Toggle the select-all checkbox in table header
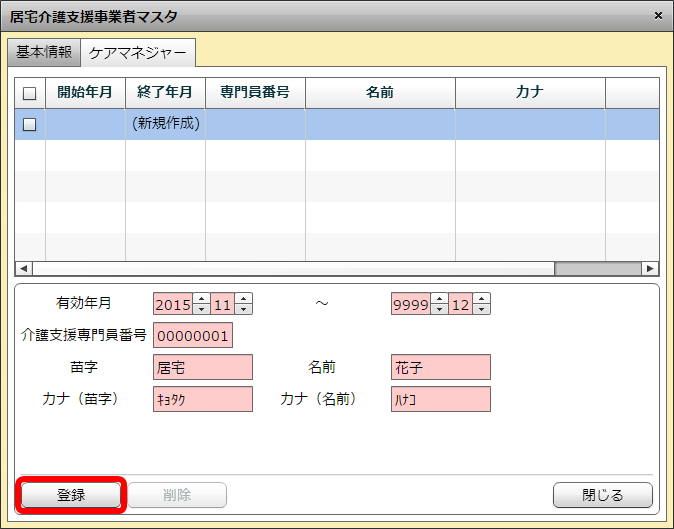 point(29,93)
